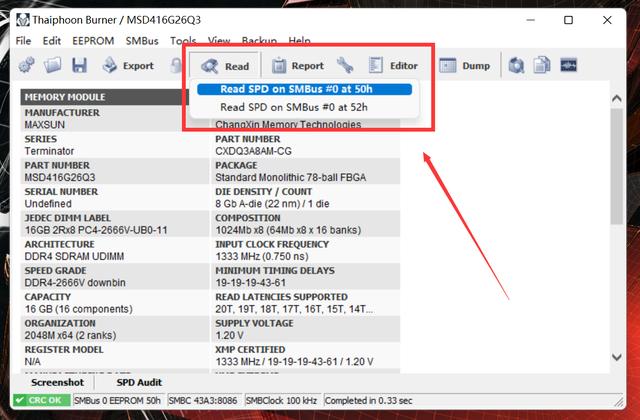Click the scrollbar up arrow
The height and width of the screenshot is (420, 640).
tap(617, 98)
